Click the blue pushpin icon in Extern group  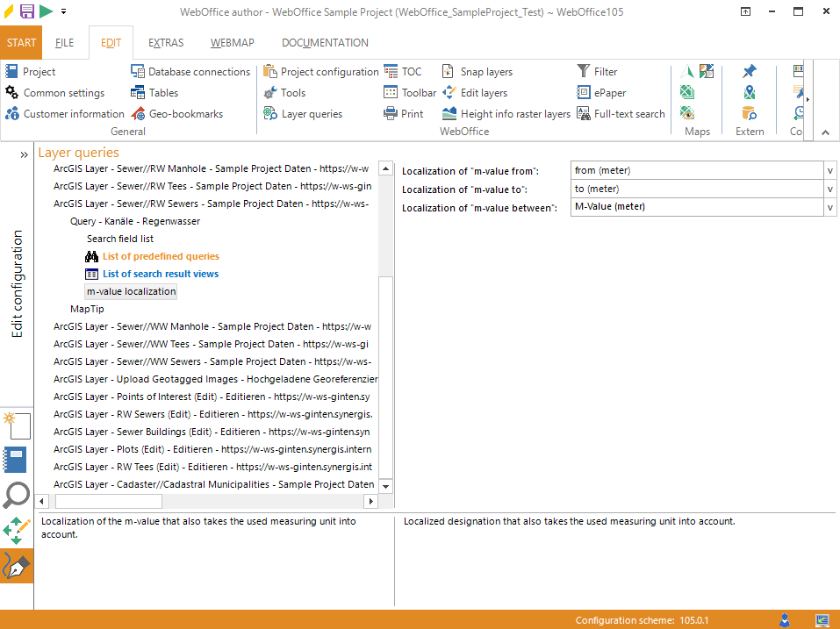pyautogui.click(x=749, y=72)
